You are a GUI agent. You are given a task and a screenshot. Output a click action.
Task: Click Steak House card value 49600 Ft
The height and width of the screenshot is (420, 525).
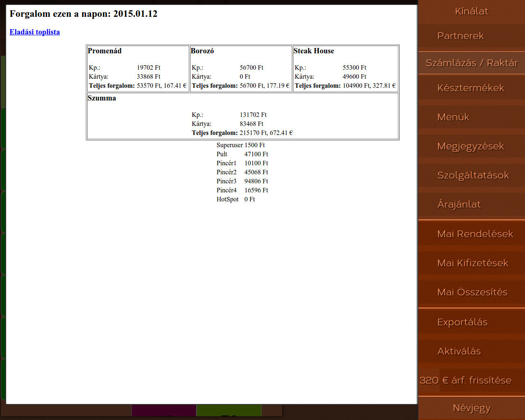354,77
